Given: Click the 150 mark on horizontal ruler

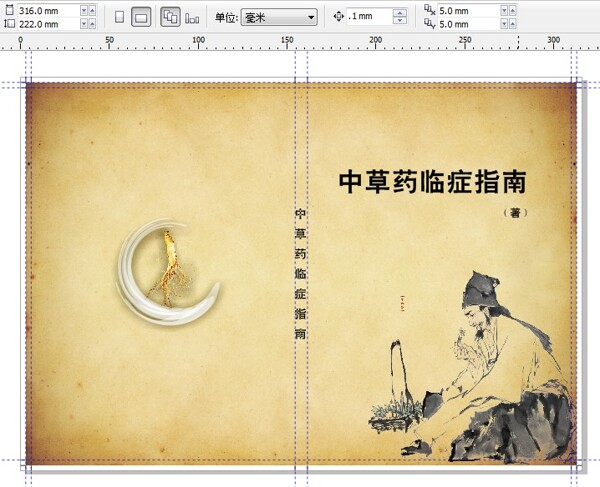Looking at the screenshot, I should pos(287,40).
